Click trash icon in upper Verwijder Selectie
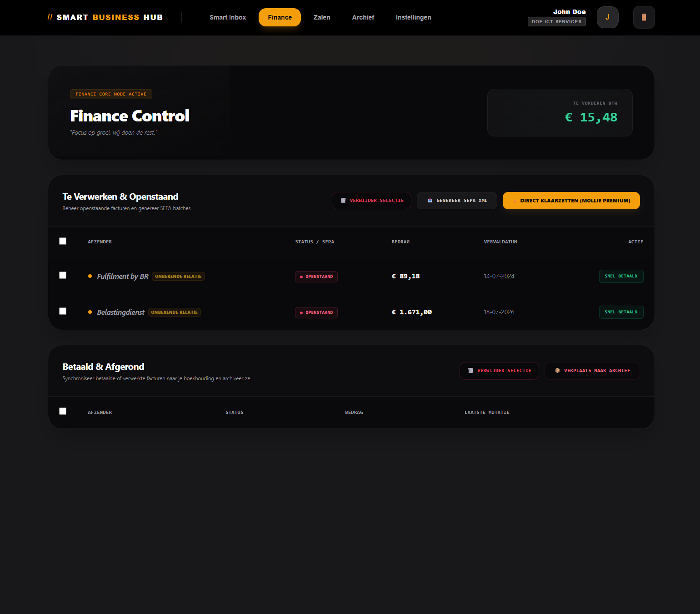700x614 pixels. [343, 201]
